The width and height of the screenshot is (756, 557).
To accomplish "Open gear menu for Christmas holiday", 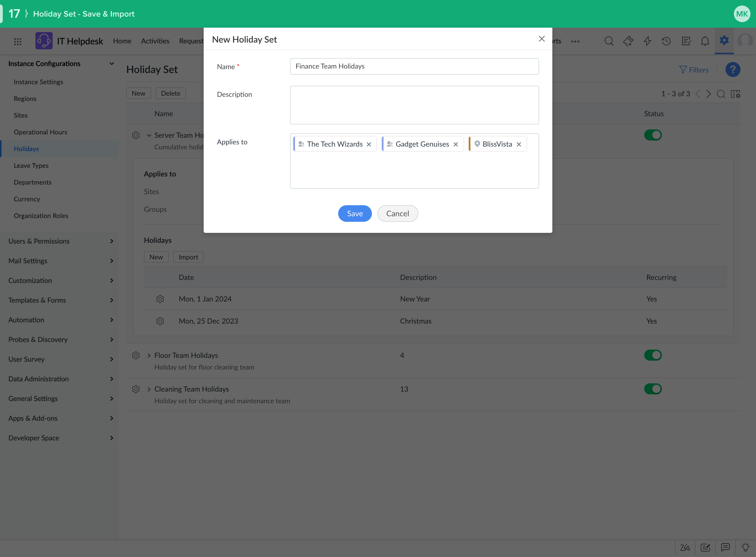I will coord(160,321).
